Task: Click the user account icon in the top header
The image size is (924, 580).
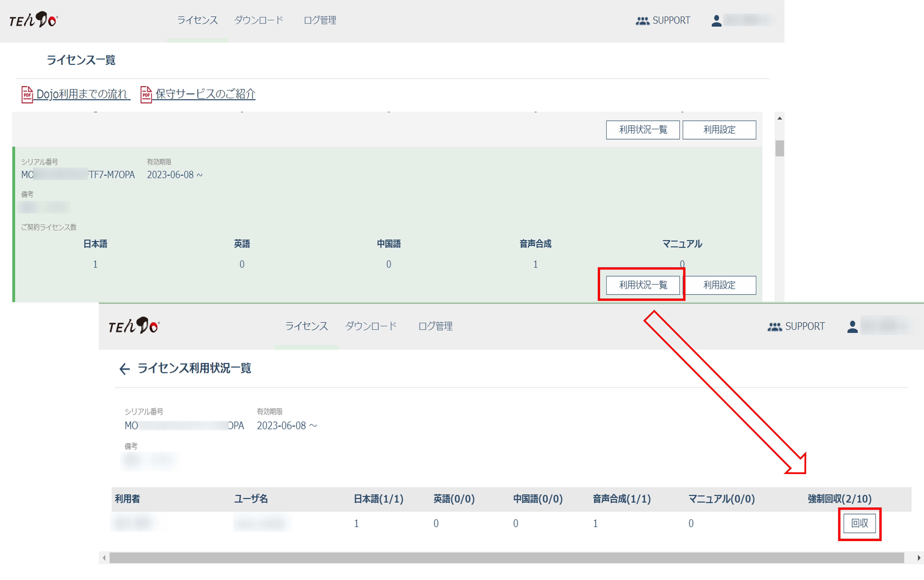Action: click(716, 20)
